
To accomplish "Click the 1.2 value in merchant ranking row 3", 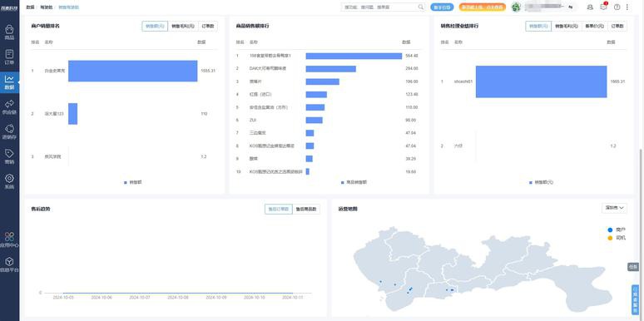I will pos(204,156).
